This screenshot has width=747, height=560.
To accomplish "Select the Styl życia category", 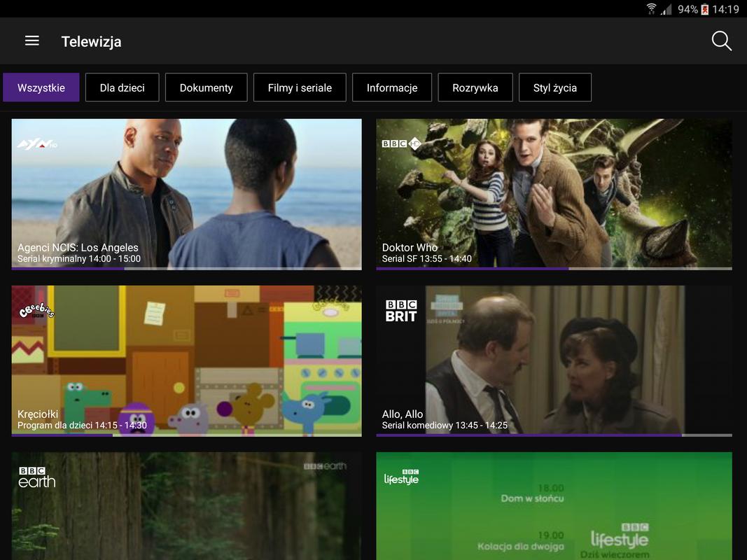I will (x=555, y=87).
